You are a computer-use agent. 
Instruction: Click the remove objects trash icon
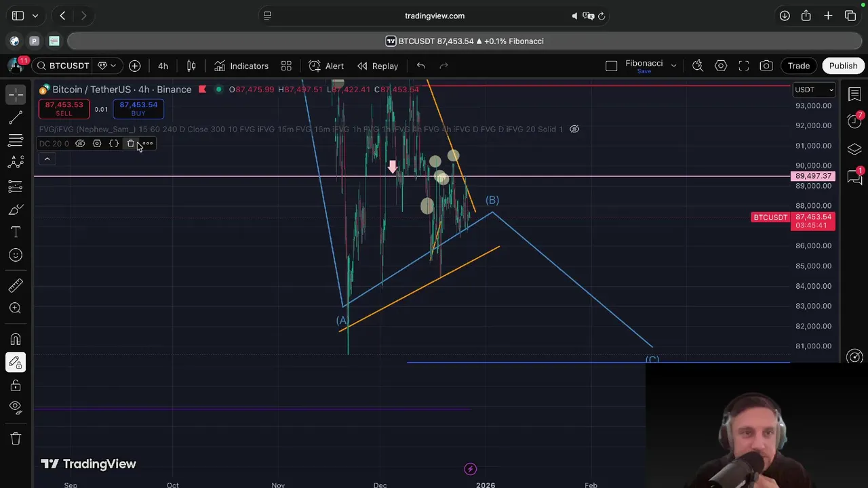[x=16, y=439]
